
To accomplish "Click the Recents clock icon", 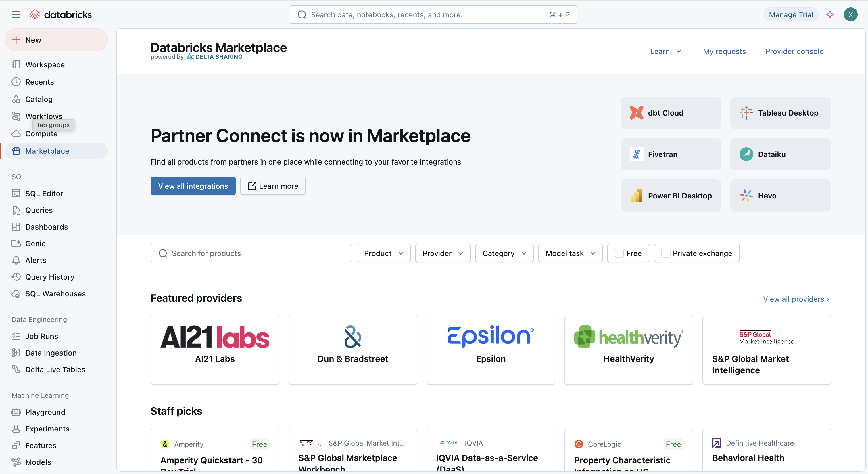I will [16, 82].
